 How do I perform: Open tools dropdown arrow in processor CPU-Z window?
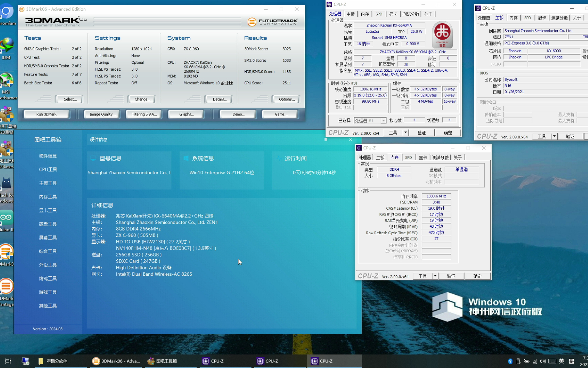coord(405,132)
